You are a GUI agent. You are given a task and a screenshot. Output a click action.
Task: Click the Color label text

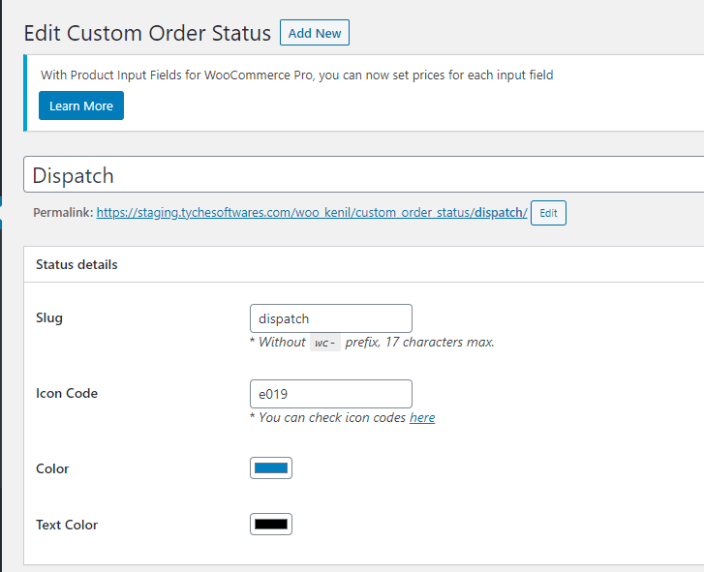[52, 468]
